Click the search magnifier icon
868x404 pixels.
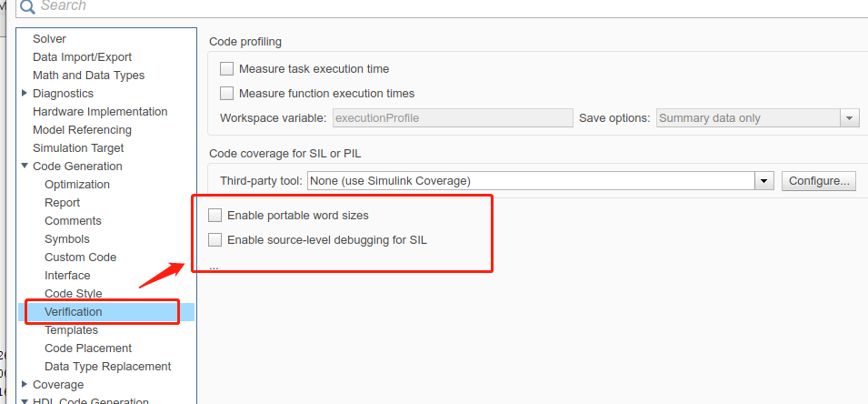coord(27,6)
